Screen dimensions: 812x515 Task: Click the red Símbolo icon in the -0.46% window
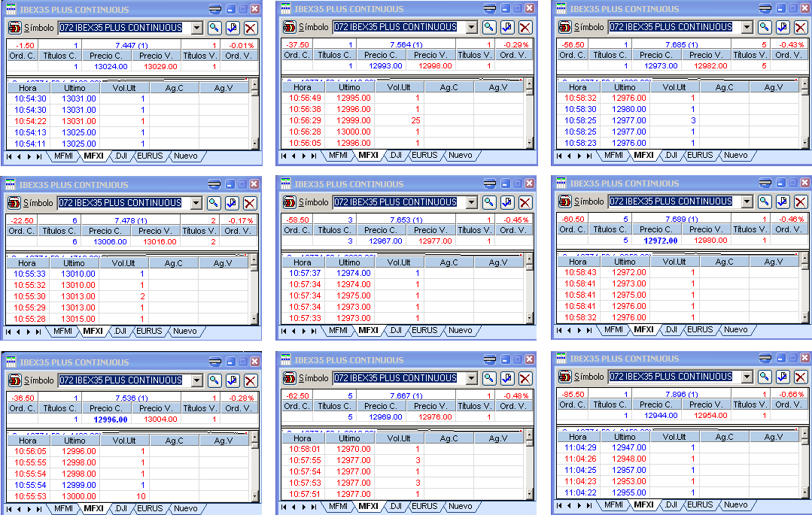click(565, 201)
